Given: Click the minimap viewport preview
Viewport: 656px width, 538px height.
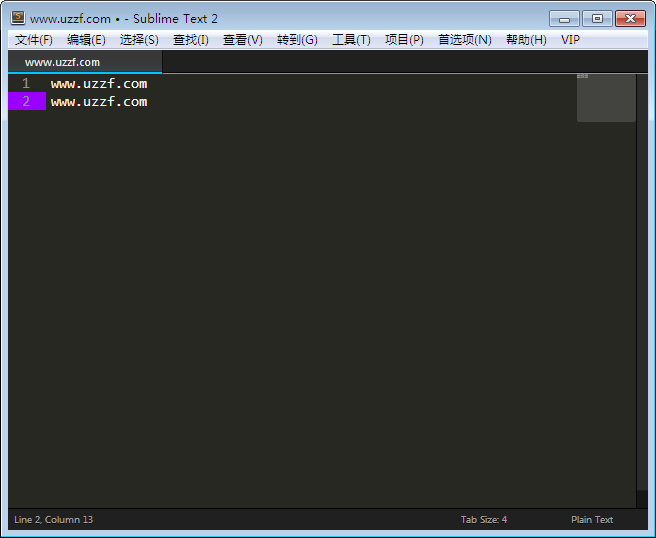Looking at the screenshot, I should [606, 98].
